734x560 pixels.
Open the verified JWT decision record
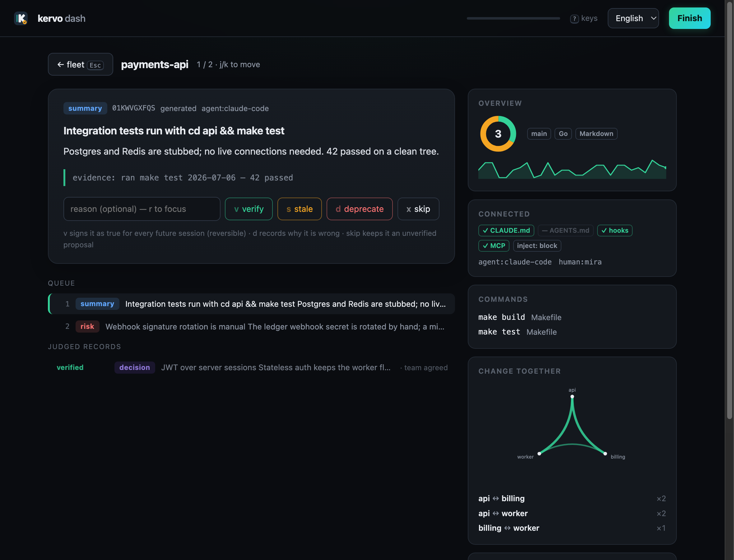click(252, 367)
